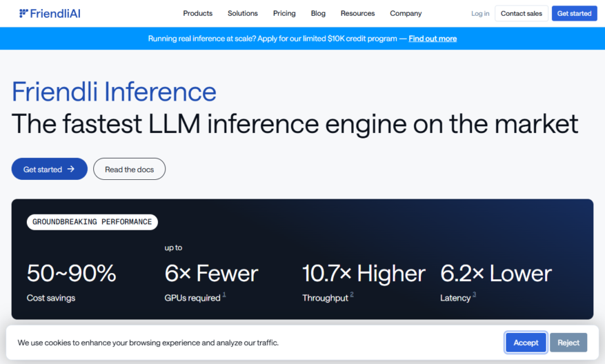
Task: Accept cookies in the consent banner
Action: coord(526,343)
